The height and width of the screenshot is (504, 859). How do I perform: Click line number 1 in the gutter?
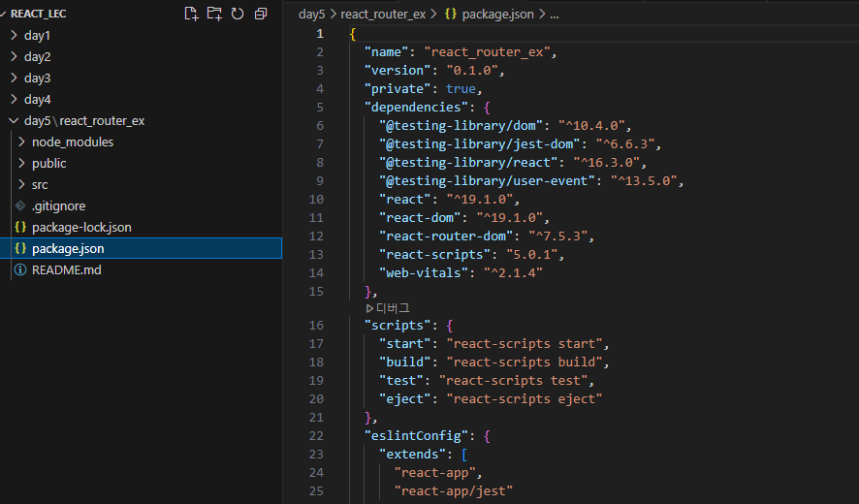coord(320,34)
